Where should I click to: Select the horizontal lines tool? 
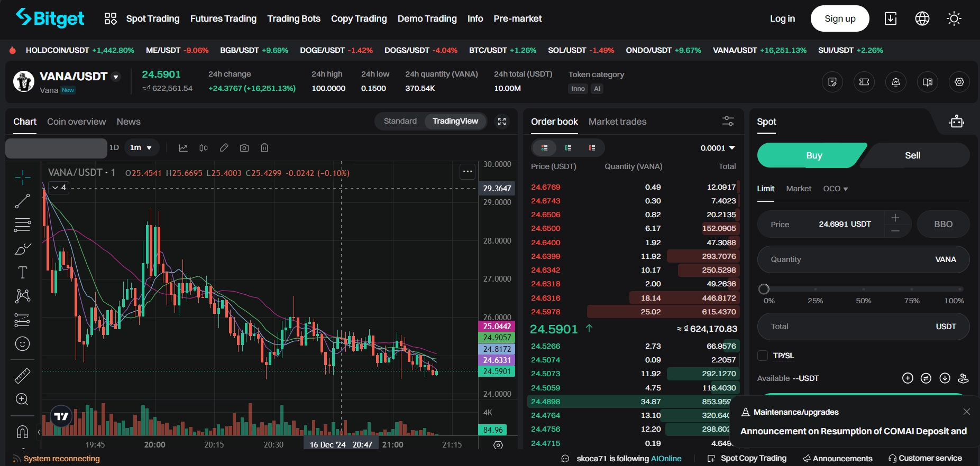coord(22,225)
